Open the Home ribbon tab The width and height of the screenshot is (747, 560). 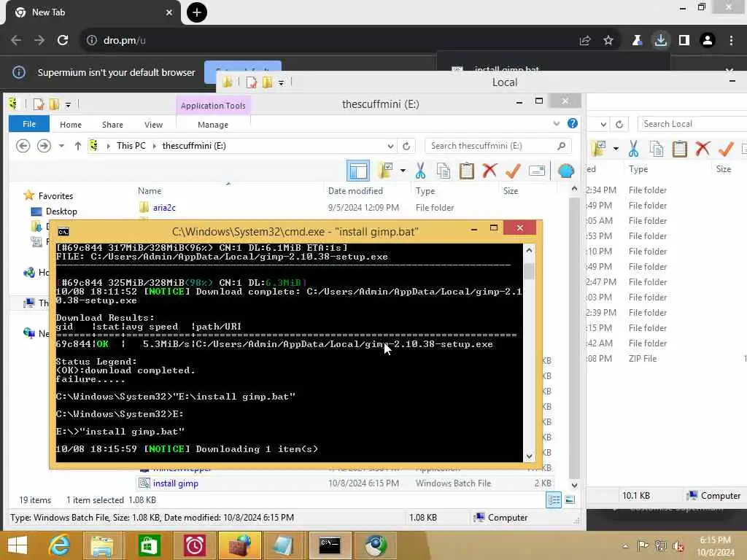pyautogui.click(x=71, y=124)
